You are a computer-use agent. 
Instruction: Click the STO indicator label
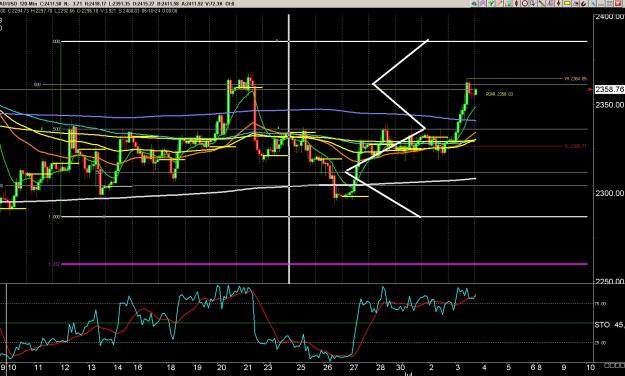602,325
